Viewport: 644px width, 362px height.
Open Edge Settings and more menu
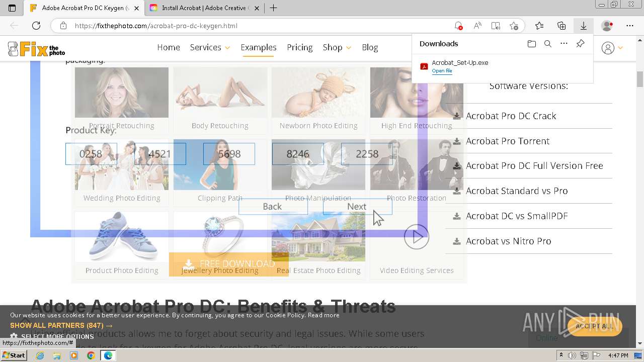pos(630,26)
